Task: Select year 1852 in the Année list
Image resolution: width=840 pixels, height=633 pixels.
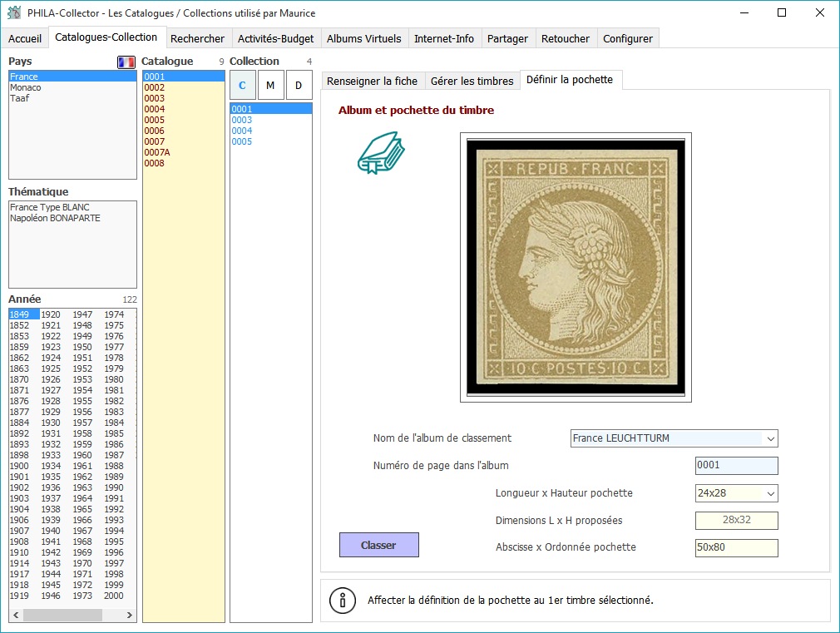Action: (19, 325)
